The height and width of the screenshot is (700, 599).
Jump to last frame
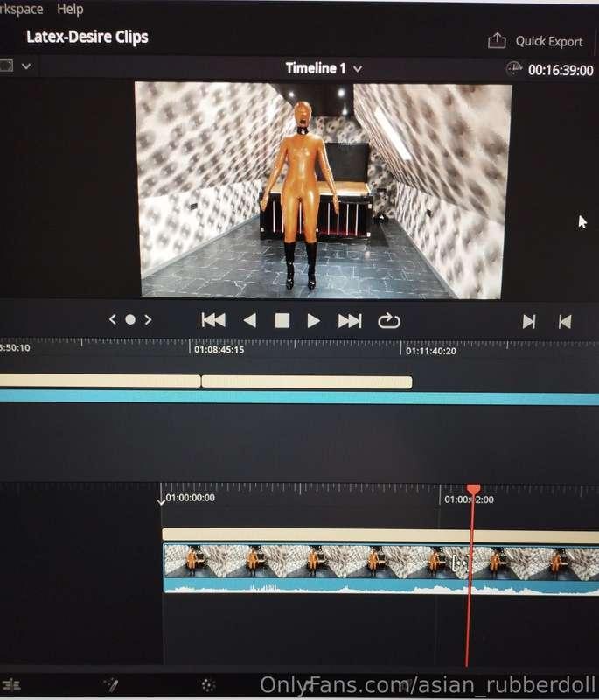click(349, 321)
